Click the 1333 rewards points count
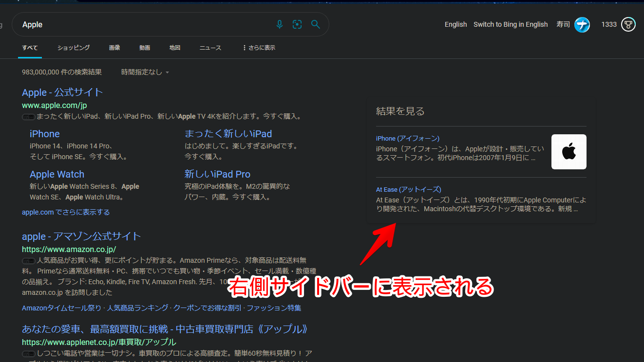Image resolution: width=644 pixels, height=362 pixels. (609, 24)
